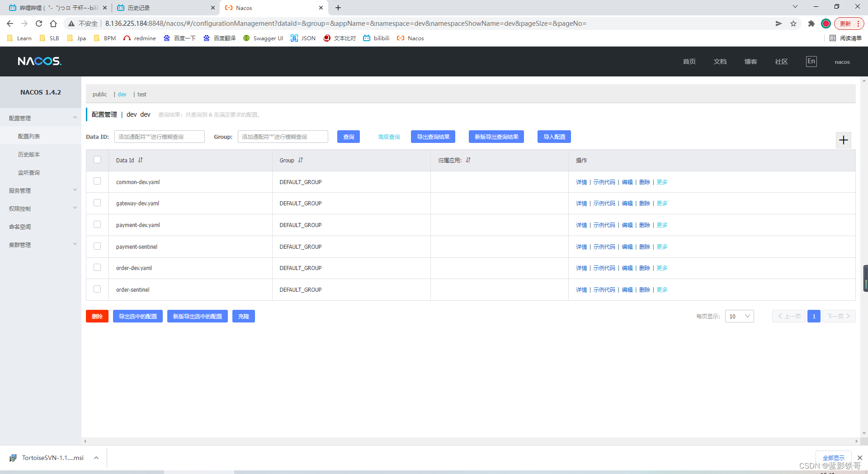
Task: Close the downloads bar with the X icon
Action: tap(860, 458)
